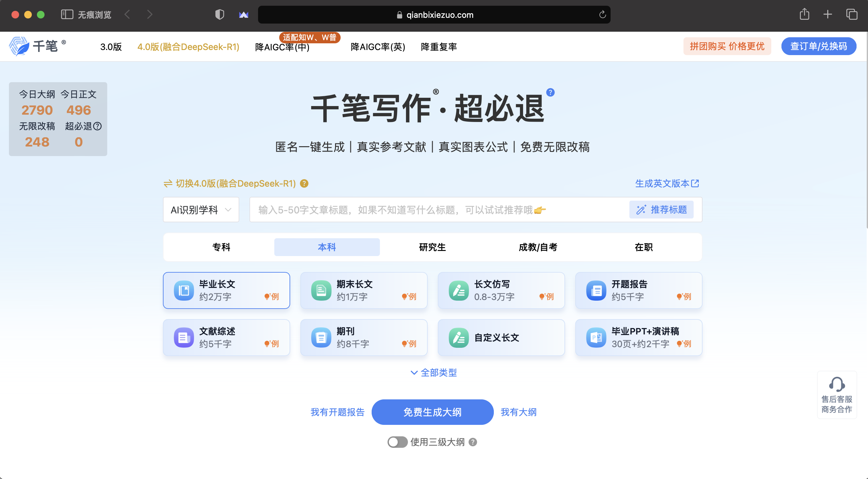Click the 今日大纲 count 2790

[37, 110]
